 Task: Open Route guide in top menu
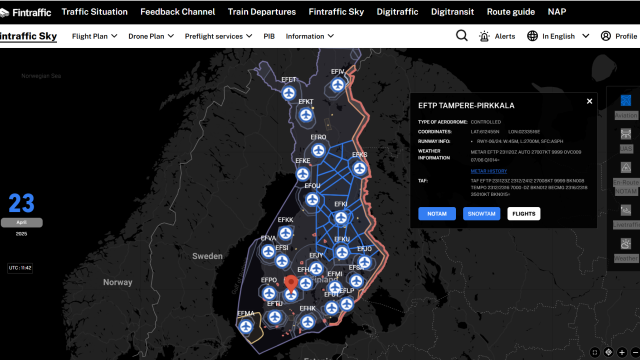tap(511, 12)
